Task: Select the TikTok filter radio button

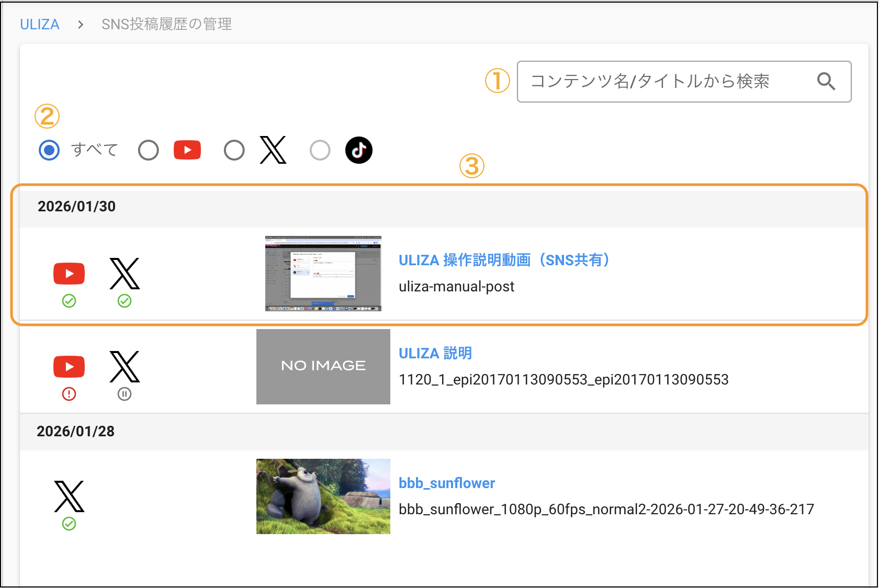Action: click(x=320, y=150)
